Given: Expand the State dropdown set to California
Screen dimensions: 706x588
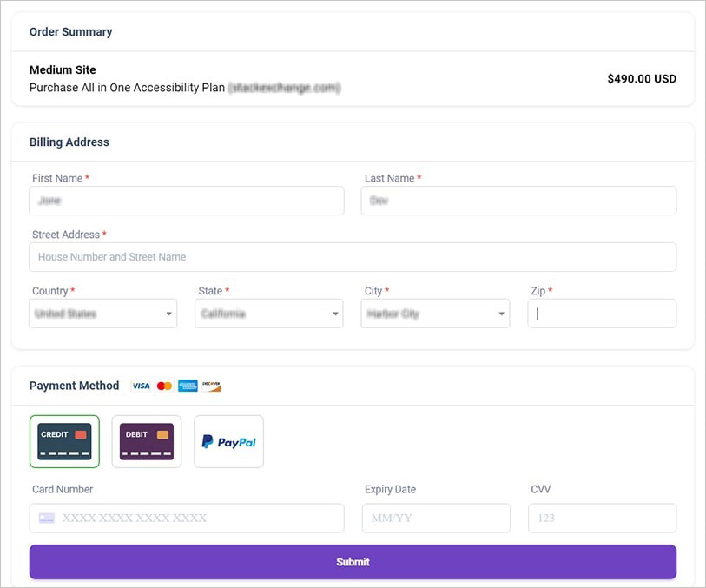Looking at the screenshot, I should tap(271, 313).
